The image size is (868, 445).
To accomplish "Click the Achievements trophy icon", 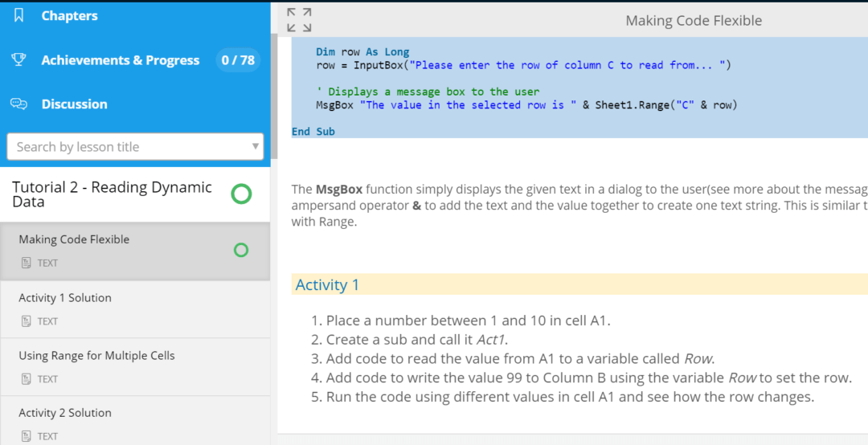I will tap(19, 60).
